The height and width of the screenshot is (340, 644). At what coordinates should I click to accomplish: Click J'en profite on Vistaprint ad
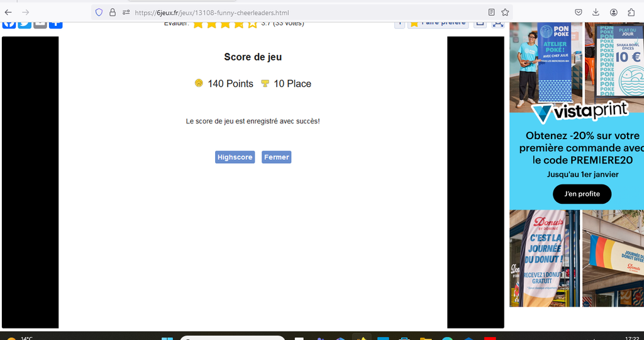coord(582,194)
